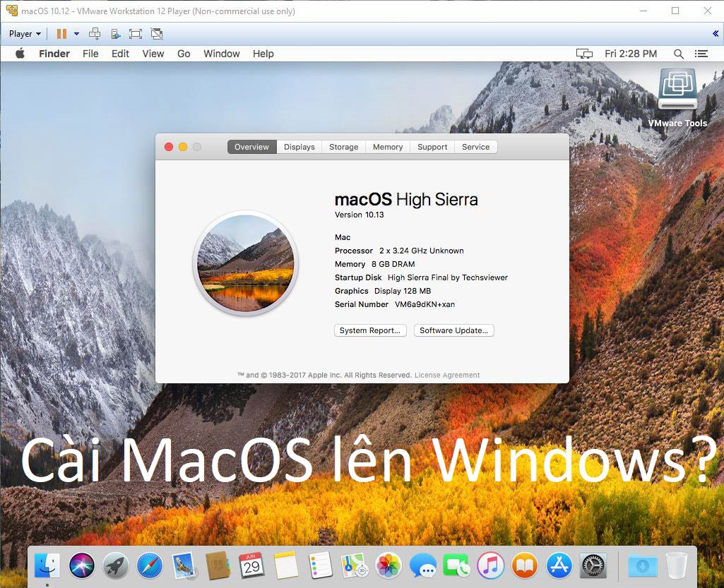Click the Software Update button
This screenshot has width=724, height=588.
point(453,330)
